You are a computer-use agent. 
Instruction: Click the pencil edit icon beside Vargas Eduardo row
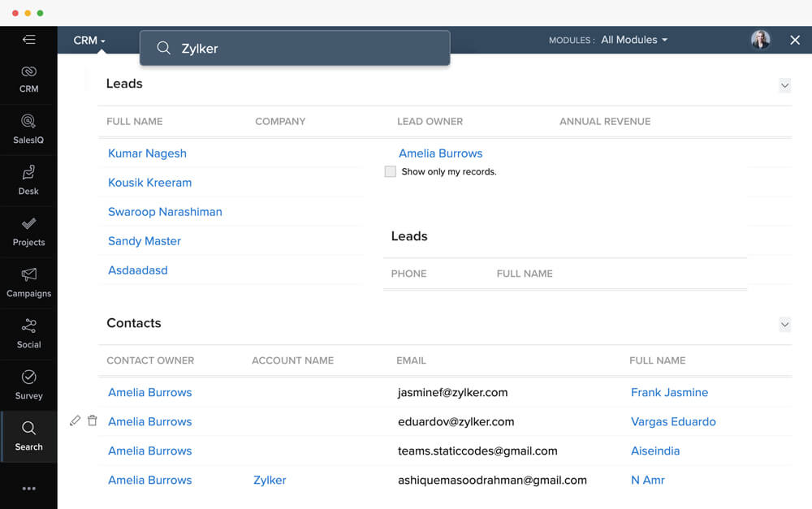point(75,421)
